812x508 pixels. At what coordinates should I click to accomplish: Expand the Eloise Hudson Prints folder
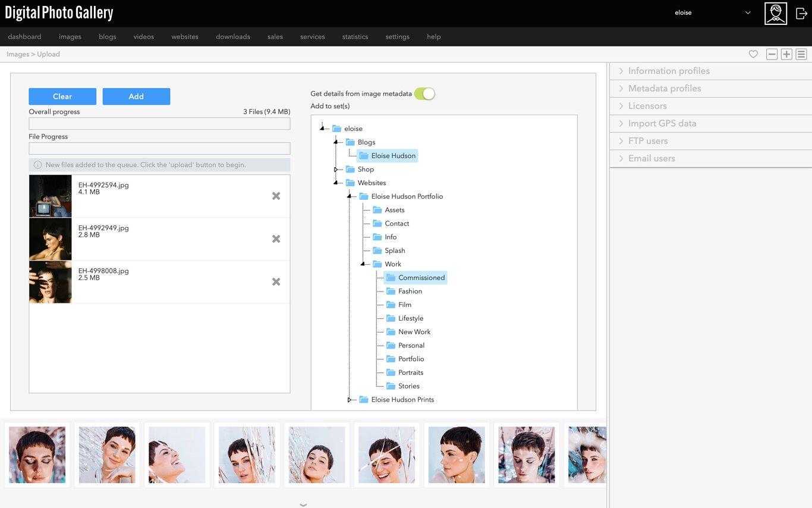pyautogui.click(x=350, y=400)
